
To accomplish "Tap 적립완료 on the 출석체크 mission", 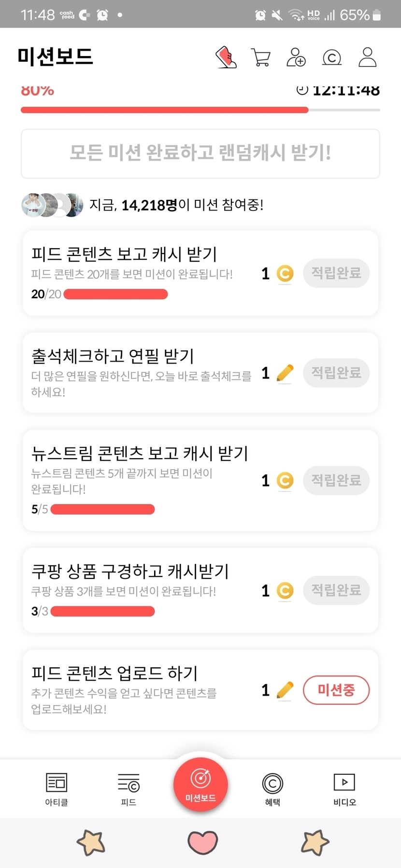I will coord(336,373).
